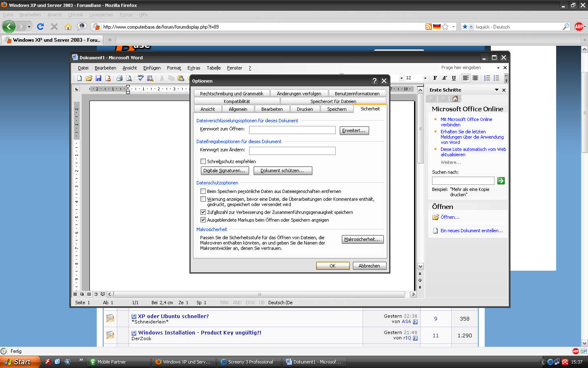The height and width of the screenshot is (368, 588).
Task: Click Dokument schützen button
Action: pos(283,171)
